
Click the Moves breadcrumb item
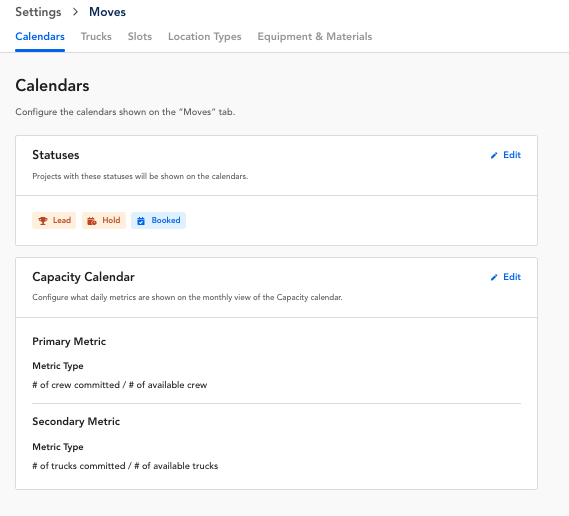click(107, 12)
